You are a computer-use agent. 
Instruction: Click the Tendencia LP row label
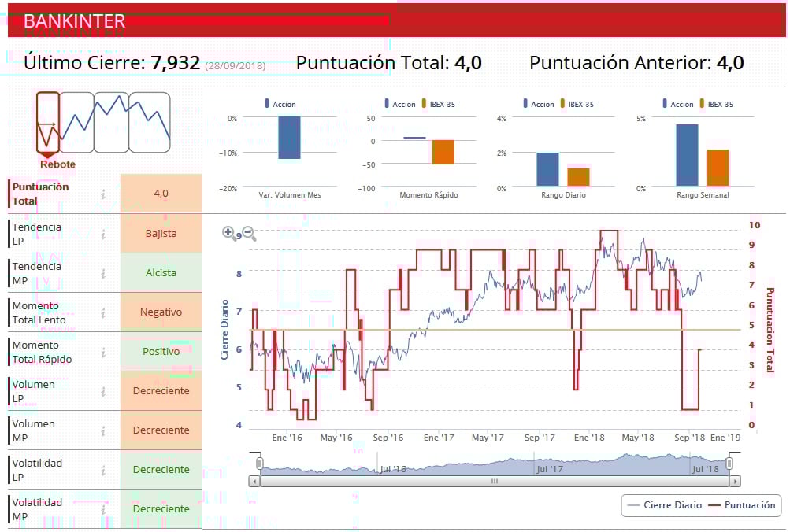click(x=37, y=234)
